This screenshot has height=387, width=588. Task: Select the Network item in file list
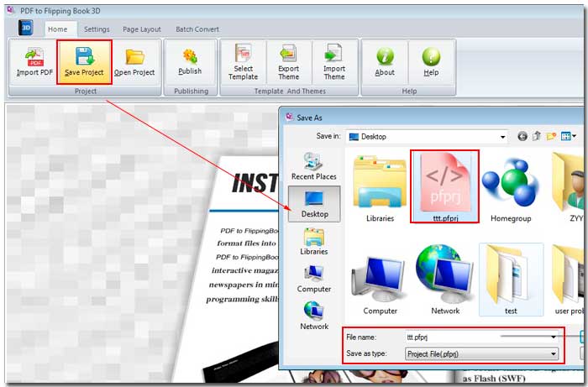pyautogui.click(x=445, y=280)
